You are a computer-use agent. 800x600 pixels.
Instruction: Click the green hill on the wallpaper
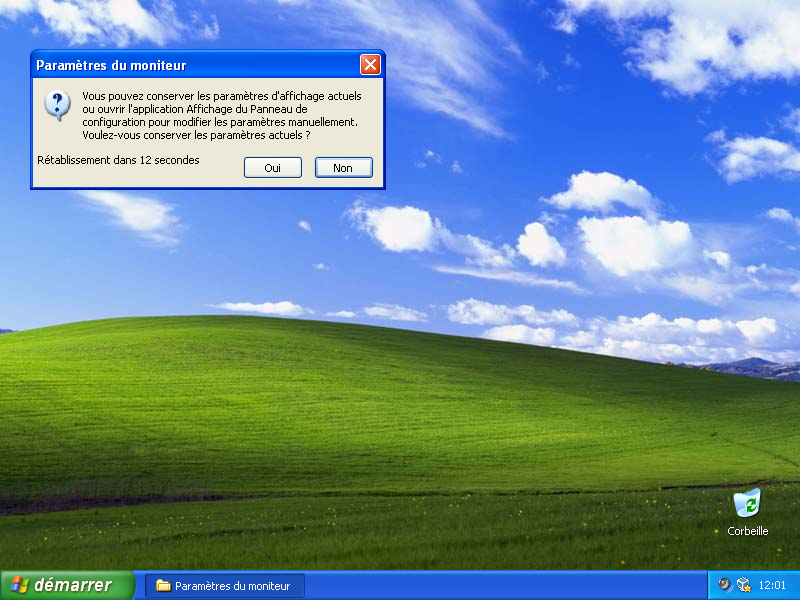pos(300,400)
